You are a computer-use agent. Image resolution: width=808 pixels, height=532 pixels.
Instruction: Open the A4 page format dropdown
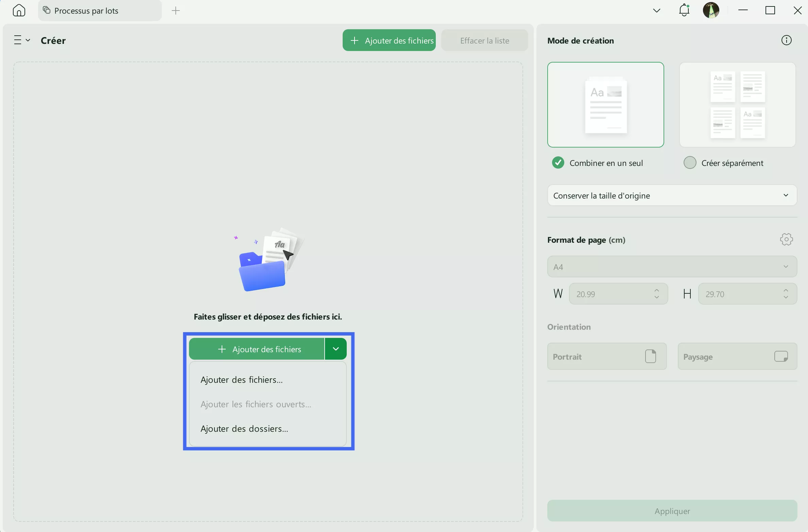click(x=672, y=267)
